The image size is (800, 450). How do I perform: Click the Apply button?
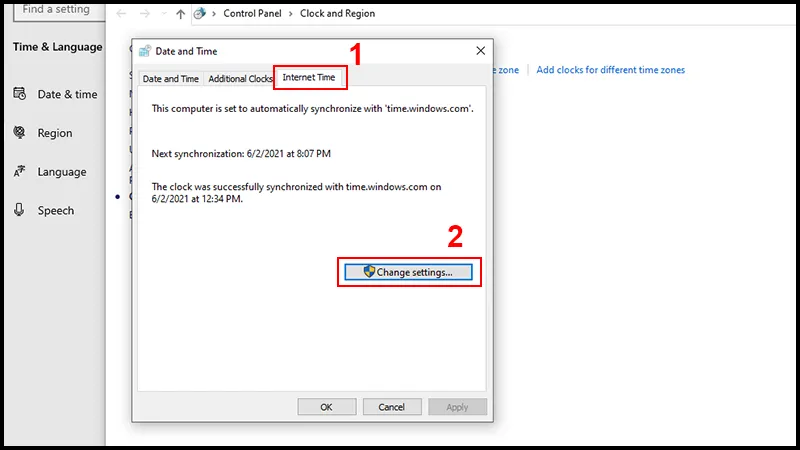457,407
